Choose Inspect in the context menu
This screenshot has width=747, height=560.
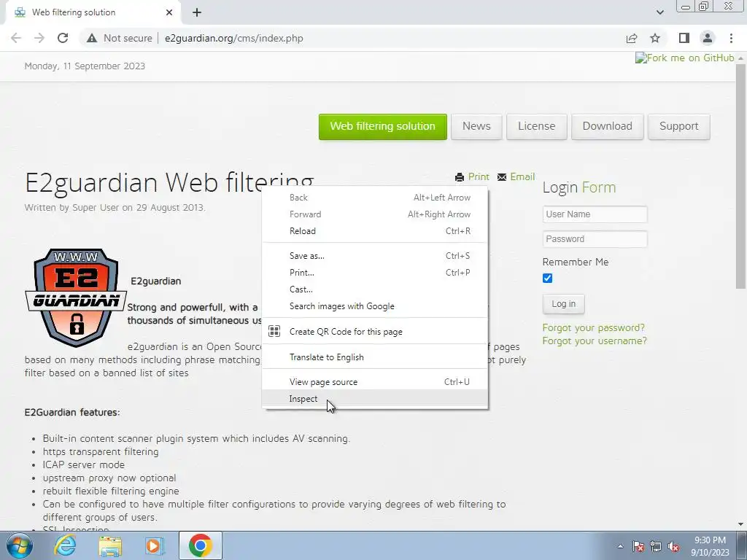(x=375, y=399)
